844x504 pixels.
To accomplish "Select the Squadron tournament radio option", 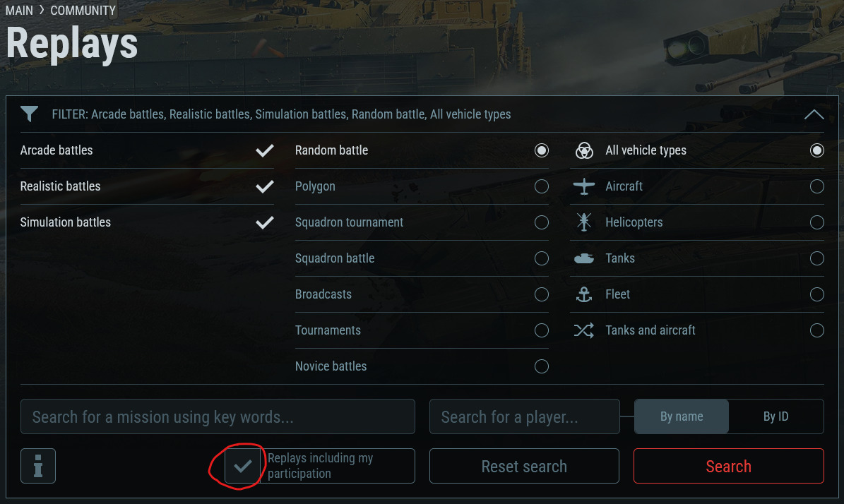I will [542, 222].
